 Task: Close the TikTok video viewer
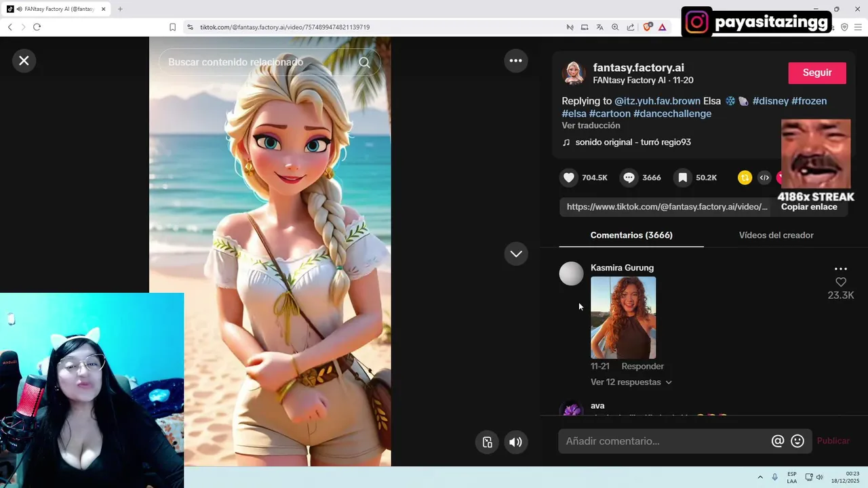point(24,61)
